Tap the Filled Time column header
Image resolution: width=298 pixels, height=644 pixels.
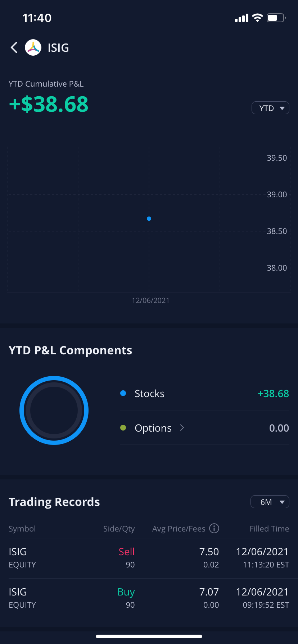(269, 529)
